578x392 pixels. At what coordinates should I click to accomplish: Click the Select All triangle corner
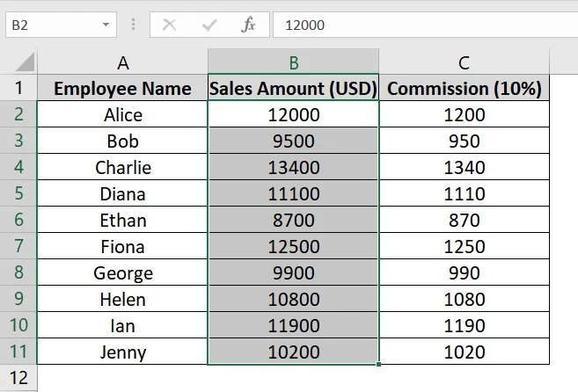[x=25, y=62]
